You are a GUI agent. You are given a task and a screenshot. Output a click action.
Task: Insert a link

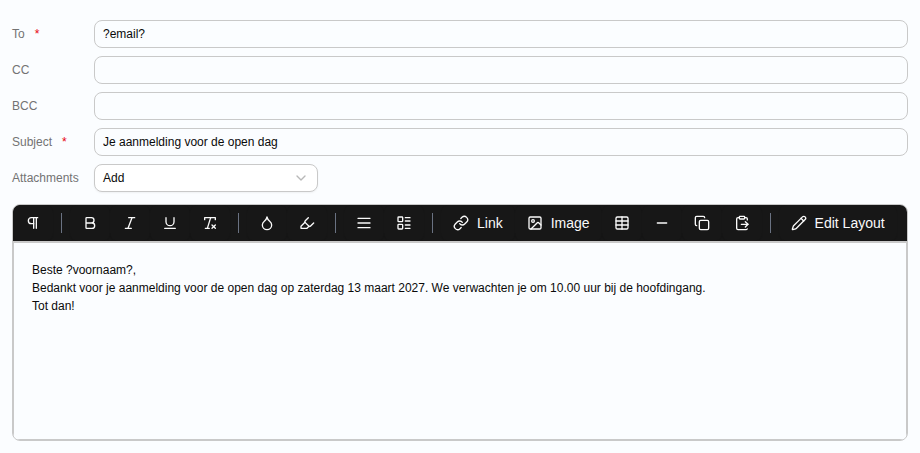point(478,223)
